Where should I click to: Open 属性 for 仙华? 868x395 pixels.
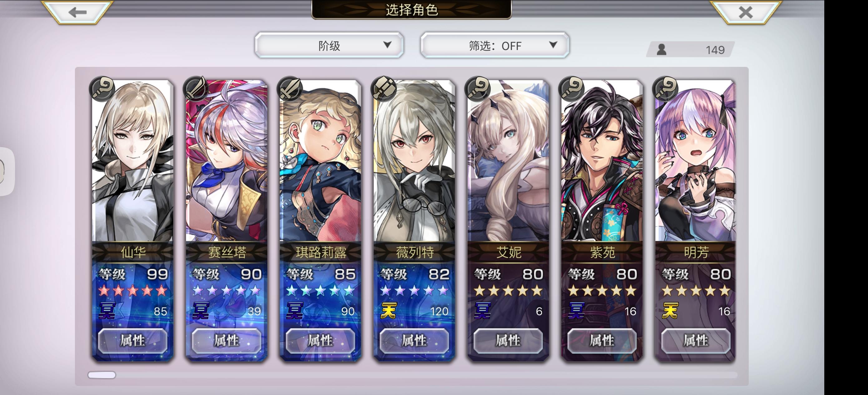(132, 341)
